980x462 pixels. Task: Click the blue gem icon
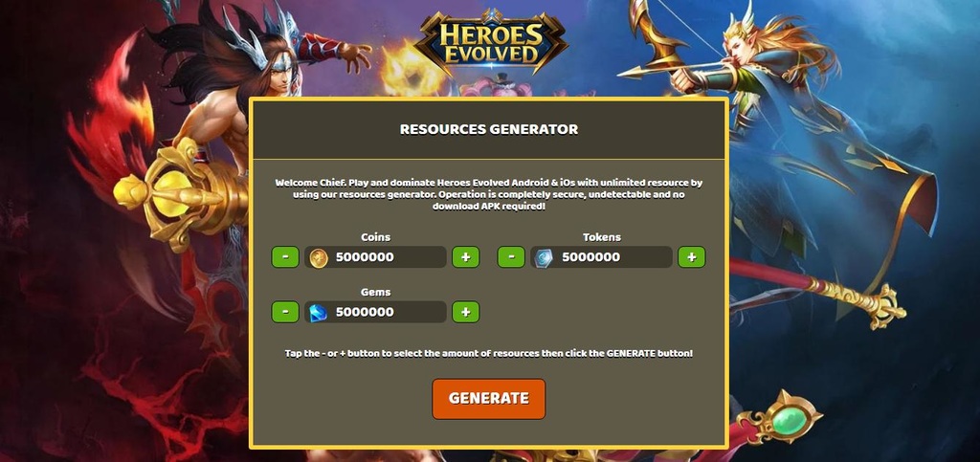click(x=319, y=312)
